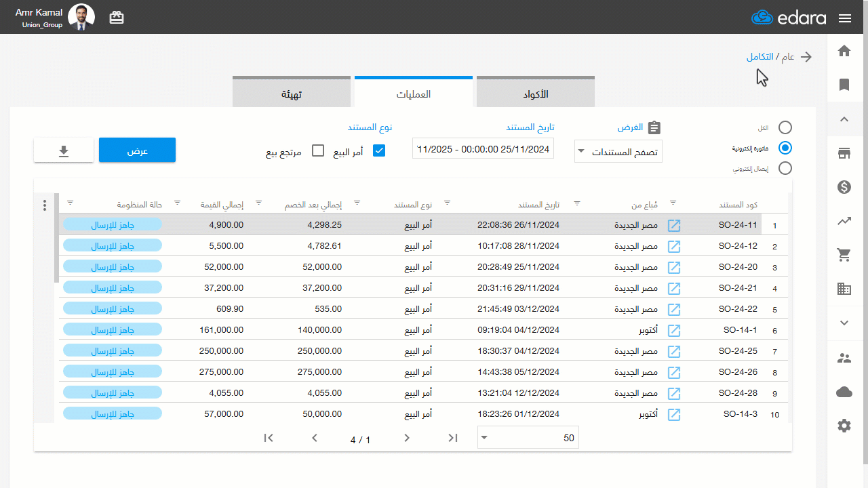The image size is (868, 488).
Task: Select the الكل radio button
Action: point(785,127)
